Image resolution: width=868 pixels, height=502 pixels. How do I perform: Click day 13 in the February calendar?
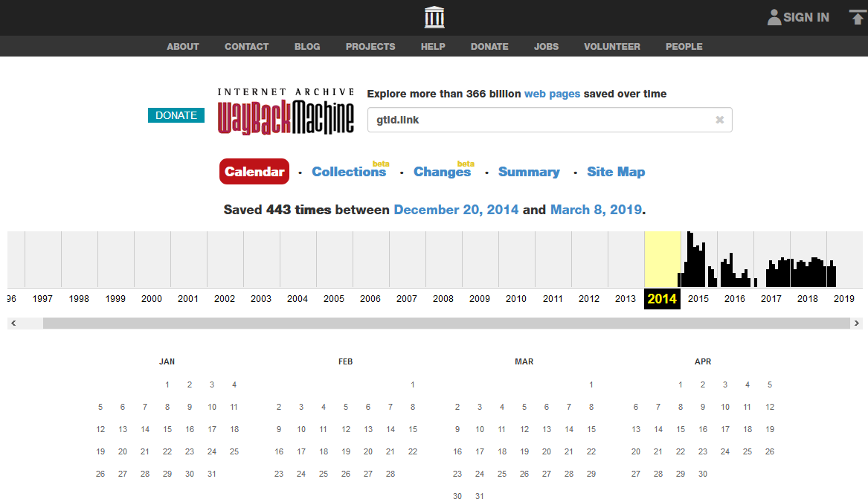368,429
